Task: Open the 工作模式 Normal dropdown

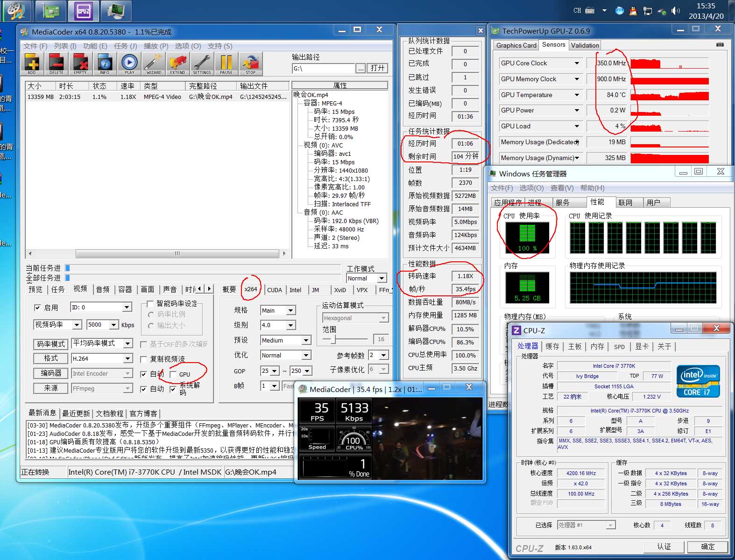Action: [x=382, y=278]
